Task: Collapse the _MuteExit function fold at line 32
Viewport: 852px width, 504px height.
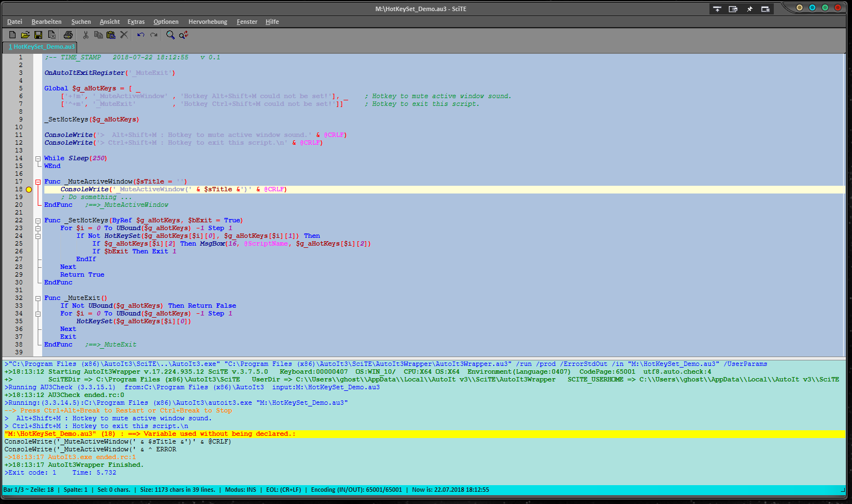Action: coord(38,298)
